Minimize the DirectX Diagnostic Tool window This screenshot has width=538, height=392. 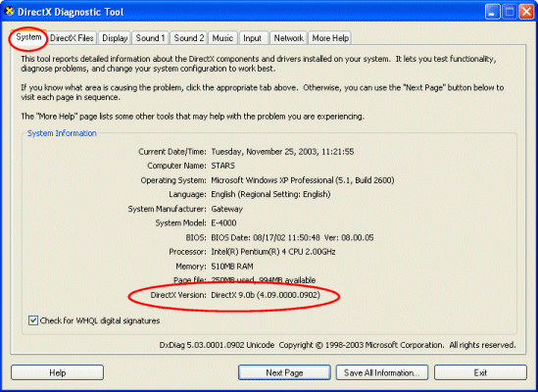tap(492, 12)
